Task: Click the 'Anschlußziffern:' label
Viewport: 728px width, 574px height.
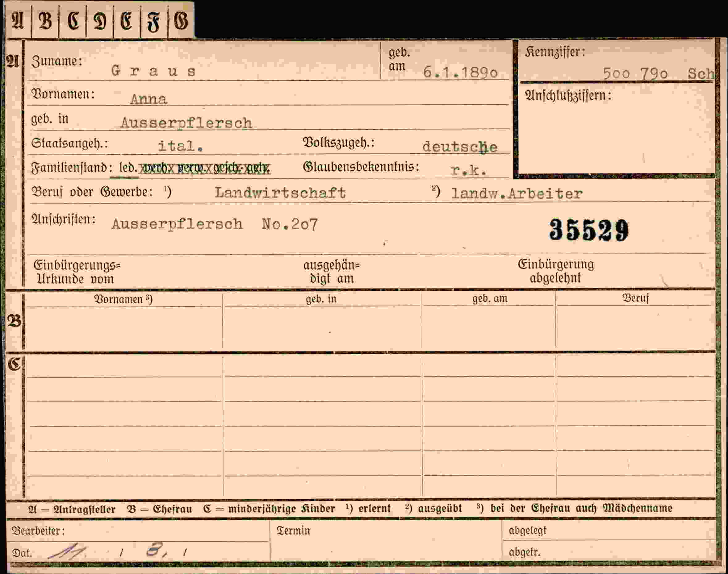Action: coord(568,95)
